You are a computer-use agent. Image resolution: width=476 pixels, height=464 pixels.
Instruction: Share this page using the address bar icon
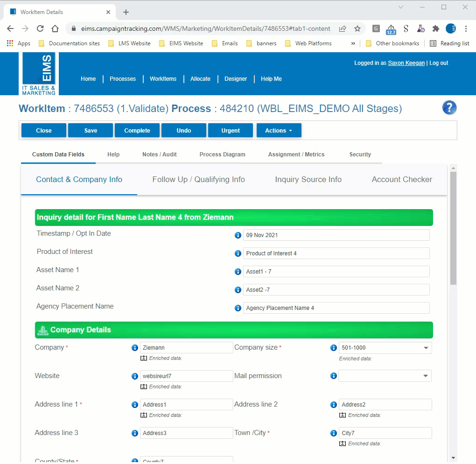pos(343,28)
